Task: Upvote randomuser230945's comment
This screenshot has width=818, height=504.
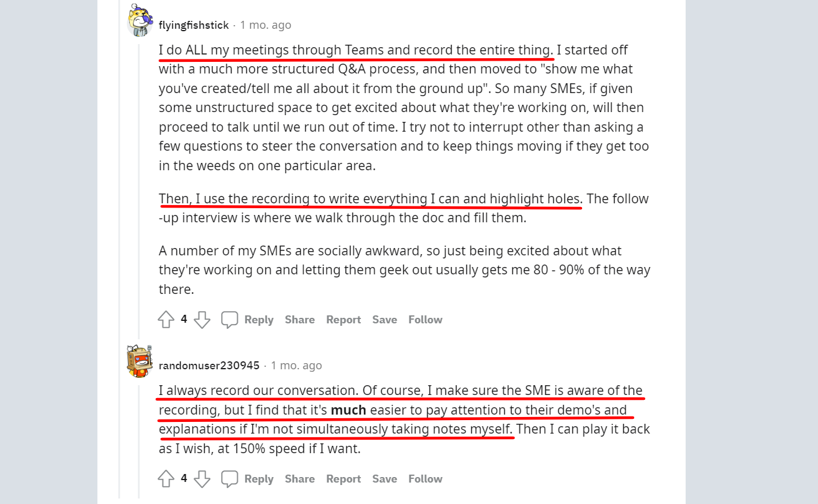Action: [x=165, y=478]
